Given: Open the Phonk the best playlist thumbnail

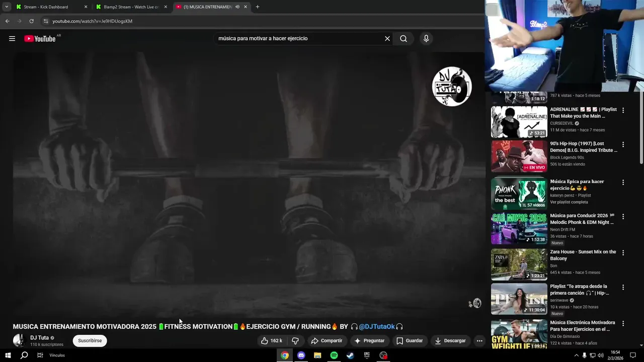Looking at the screenshot, I should click(x=519, y=194).
